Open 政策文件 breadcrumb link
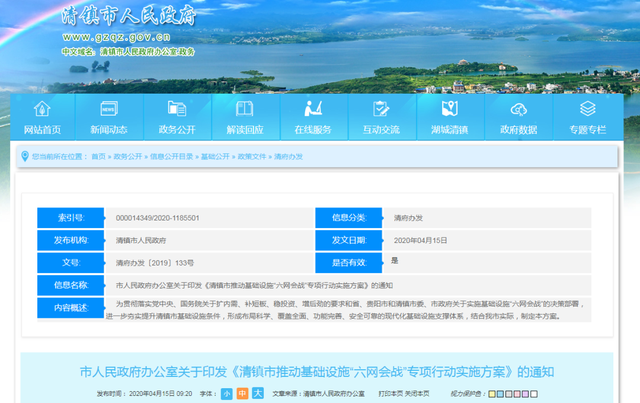The height and width of the screenshot is (403, 640). pyautogui.click(x=251, y=157)
